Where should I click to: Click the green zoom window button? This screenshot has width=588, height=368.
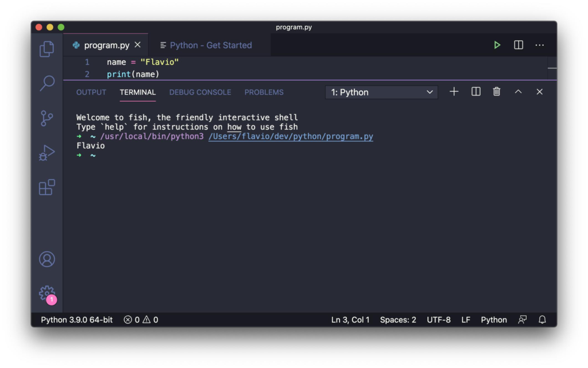(61, 27)
